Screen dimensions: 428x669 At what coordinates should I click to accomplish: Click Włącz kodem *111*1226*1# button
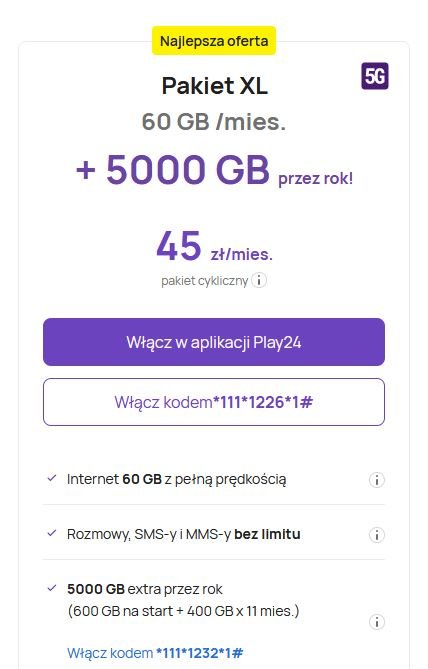(x=214, y=402)
